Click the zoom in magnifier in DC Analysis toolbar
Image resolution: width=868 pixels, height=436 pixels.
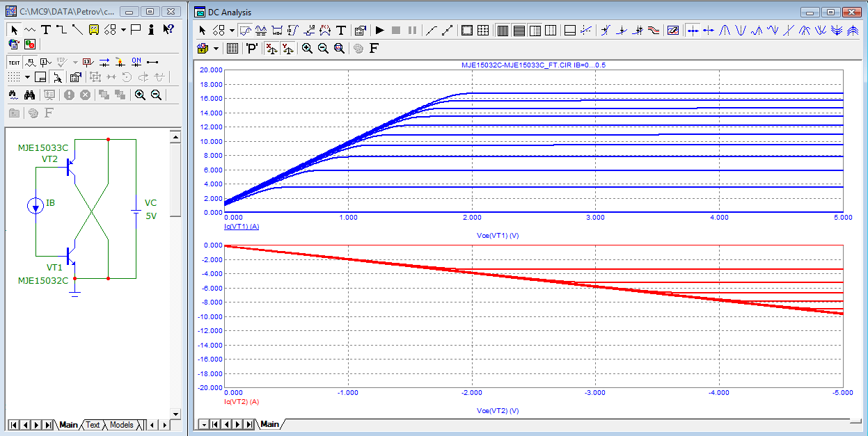tap(307, 48)
